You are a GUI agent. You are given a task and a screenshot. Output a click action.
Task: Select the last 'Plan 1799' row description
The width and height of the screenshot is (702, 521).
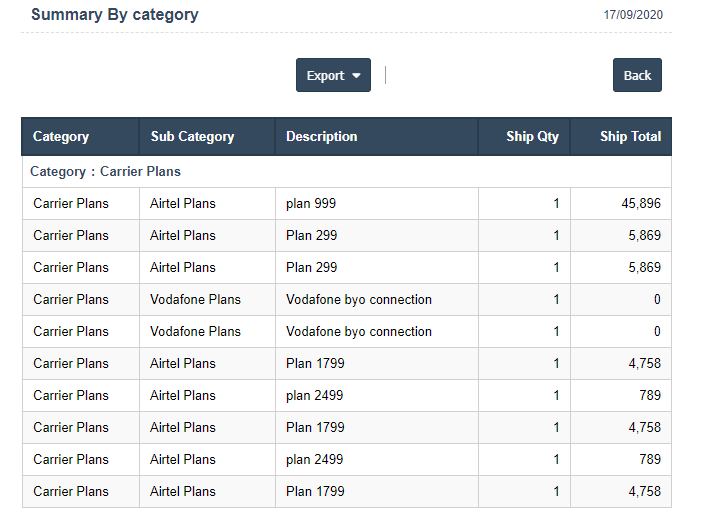315,492
